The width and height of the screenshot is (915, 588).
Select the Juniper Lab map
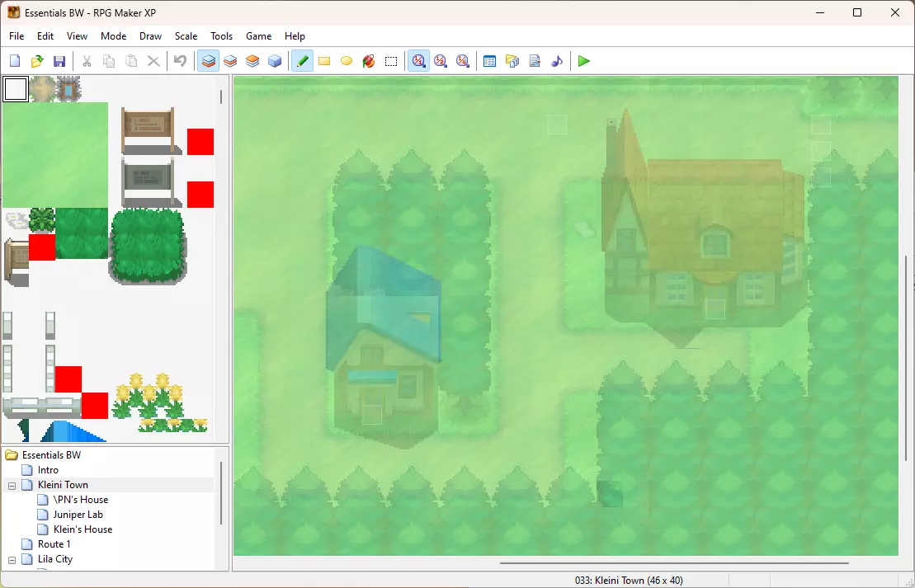pyautogui.click(x=78, y=515)
